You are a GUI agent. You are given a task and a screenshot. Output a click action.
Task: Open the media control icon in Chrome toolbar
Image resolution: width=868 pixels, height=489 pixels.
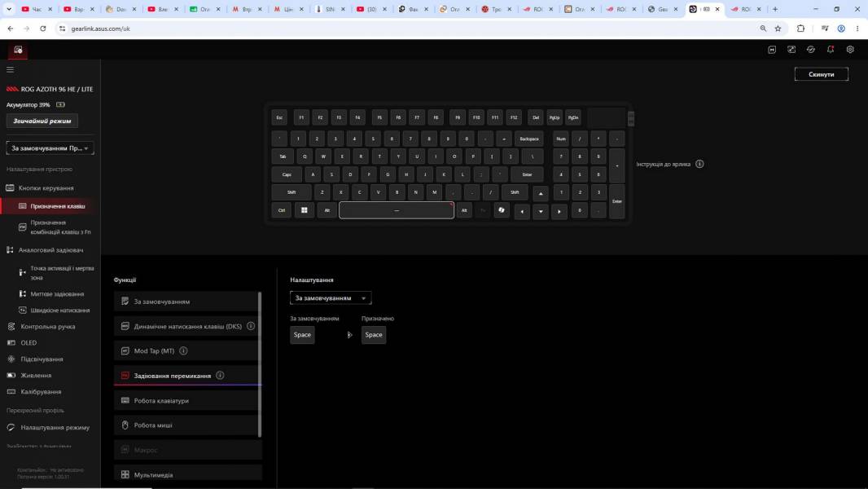tap(825, 29)
